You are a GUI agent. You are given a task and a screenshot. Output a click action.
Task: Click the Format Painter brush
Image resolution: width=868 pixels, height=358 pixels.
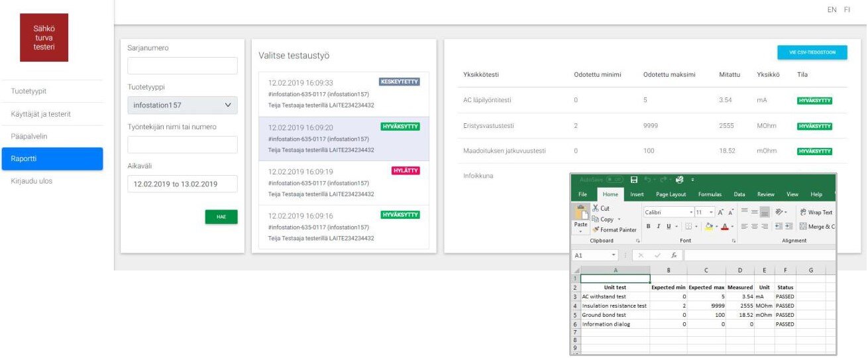tap(596, 229)
